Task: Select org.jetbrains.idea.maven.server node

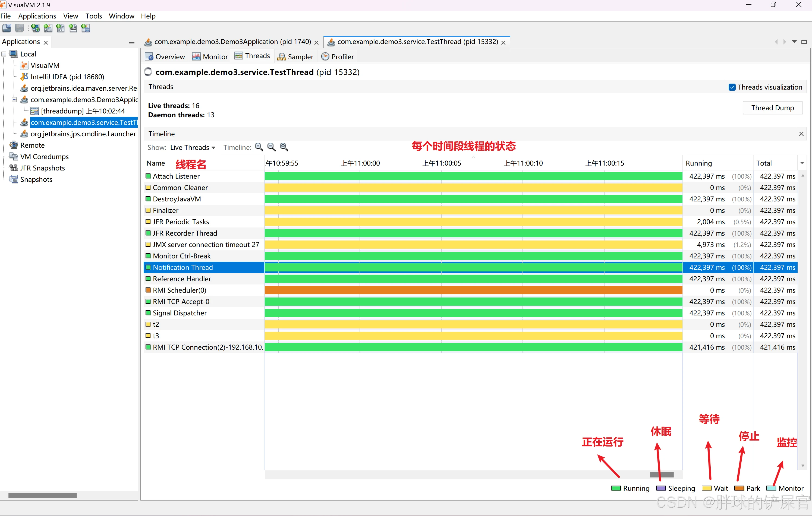Action: (x=84, y=88)
